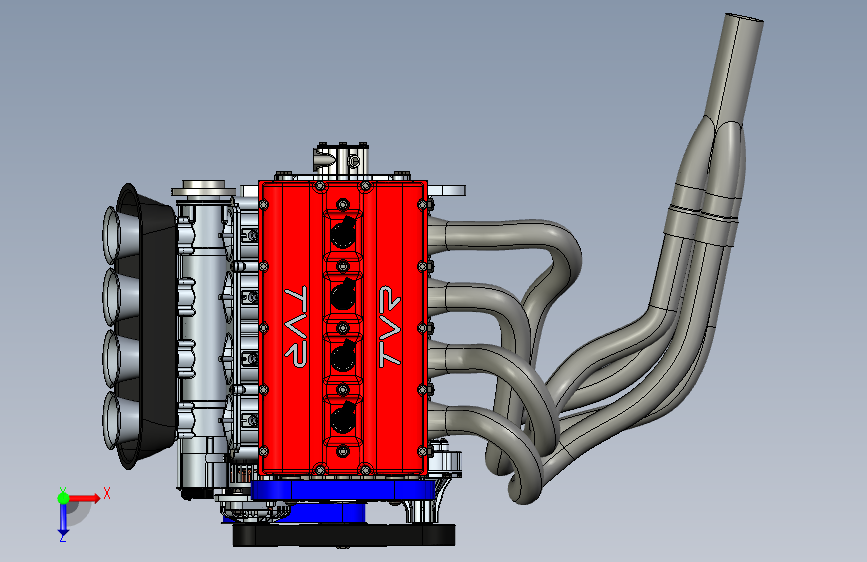
Task: Select the black base plate under engine
Action: (x=343, y=535)
